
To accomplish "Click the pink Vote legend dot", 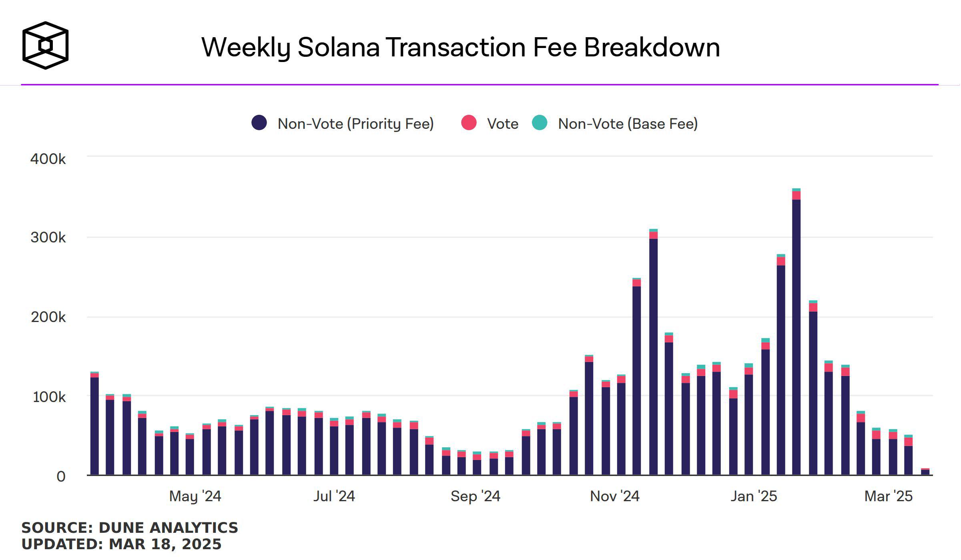I will click(x=469, y=123).
